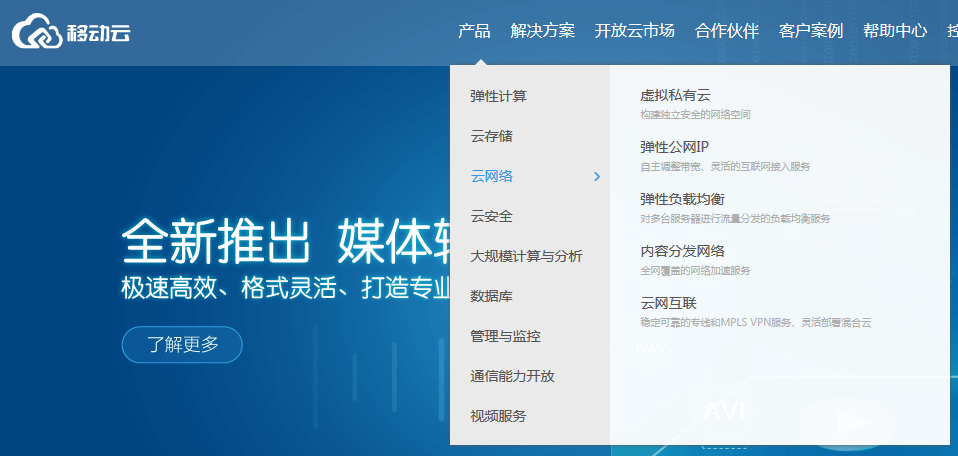
Task: Select the 通信能力开放 category
Action: (512, 377)
